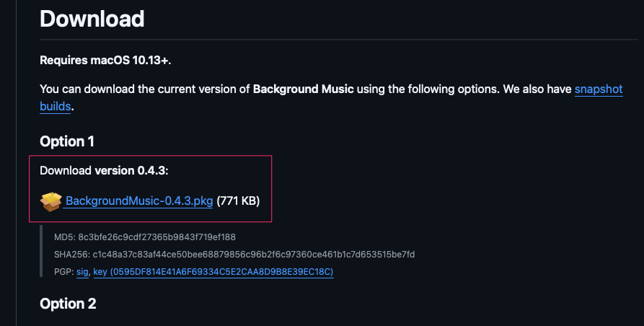Image resolution: width=644 pixels, height=326 pixels.
Task: Click the SHA256 checksum value
Action: point(253,254)
